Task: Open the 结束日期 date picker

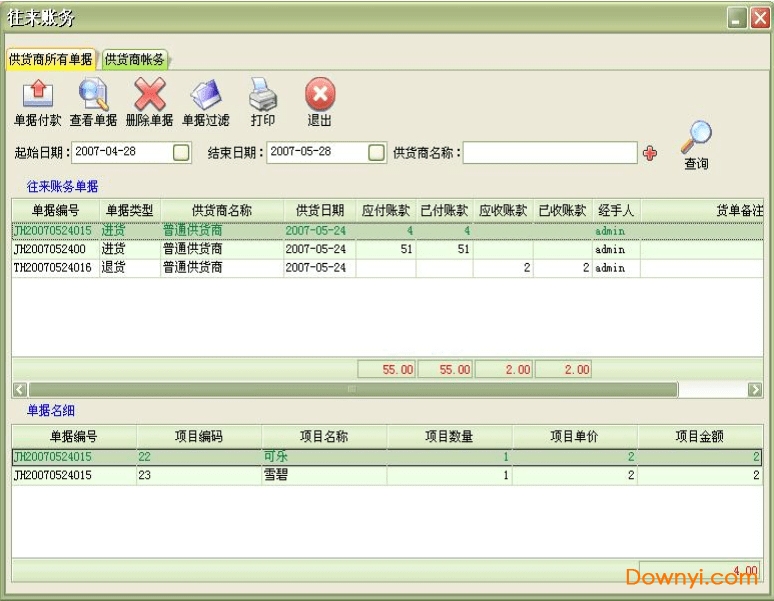Action: (x=376, y=153)
